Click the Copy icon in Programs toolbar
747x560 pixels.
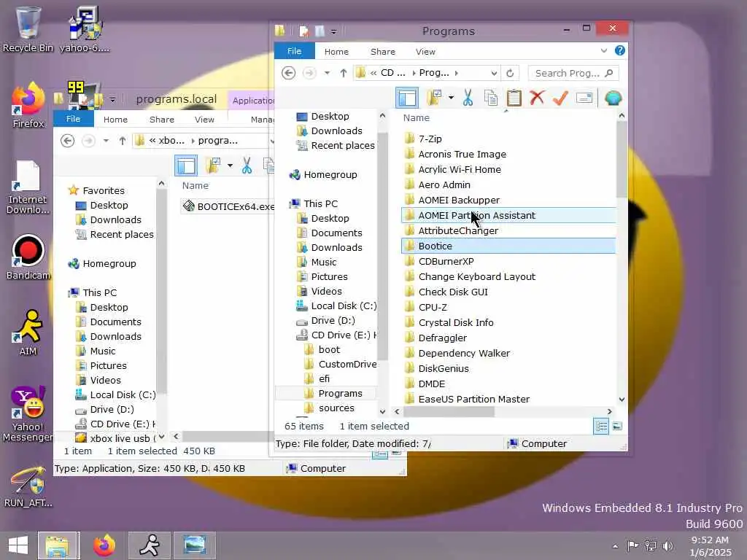point(491,98)
